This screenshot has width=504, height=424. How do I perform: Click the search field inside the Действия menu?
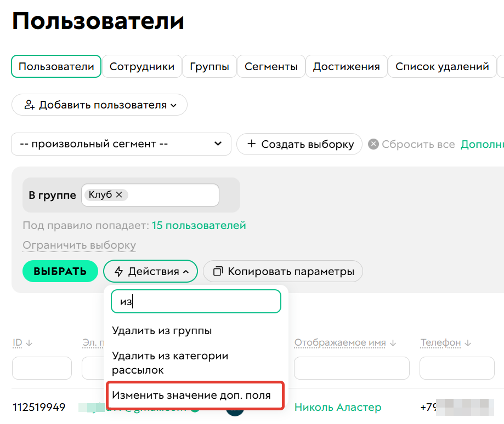[x=195, y=301]
